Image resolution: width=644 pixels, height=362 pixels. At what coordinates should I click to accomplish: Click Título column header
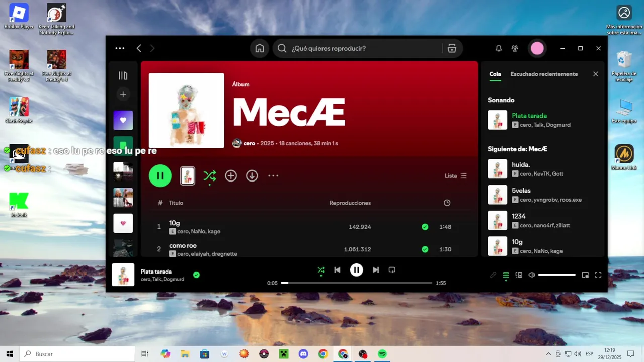tap(176, 203)
